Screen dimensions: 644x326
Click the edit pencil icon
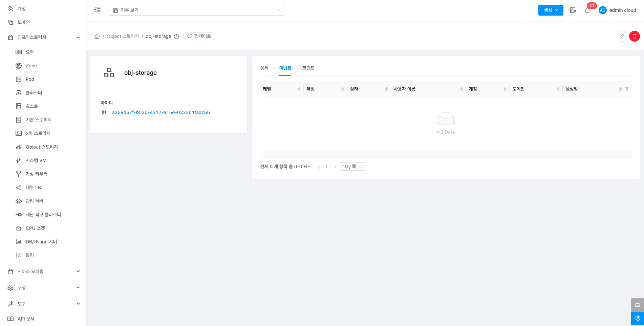click(x=622, y=36)
